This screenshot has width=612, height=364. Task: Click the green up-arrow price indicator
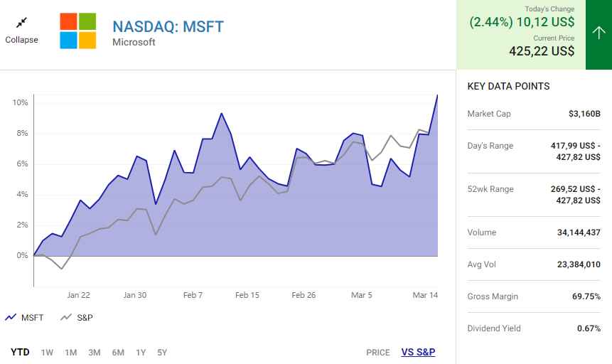point(598,34)
